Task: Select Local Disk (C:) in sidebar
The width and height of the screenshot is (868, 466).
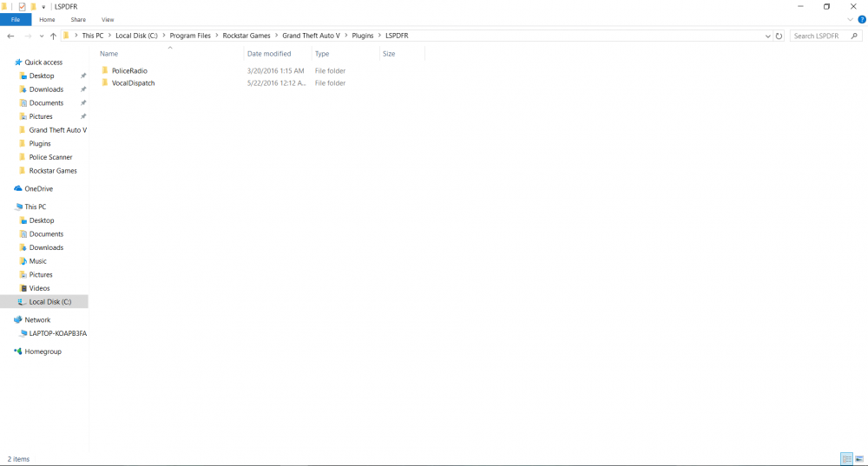Action: coord(49,302)
